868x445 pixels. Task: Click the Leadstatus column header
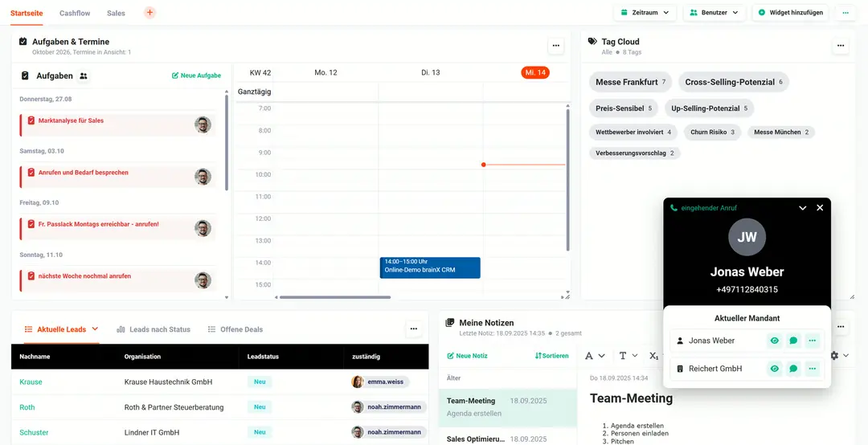point(263,357)
